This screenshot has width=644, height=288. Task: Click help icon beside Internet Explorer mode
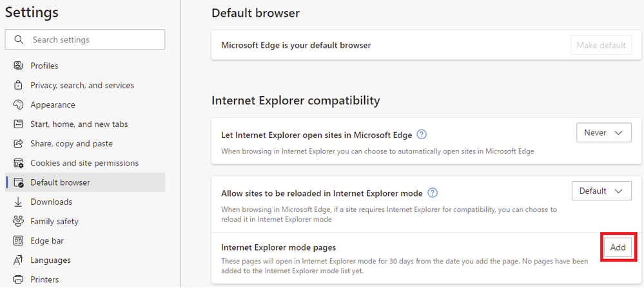pyautogui.click(x=433, y=193)
